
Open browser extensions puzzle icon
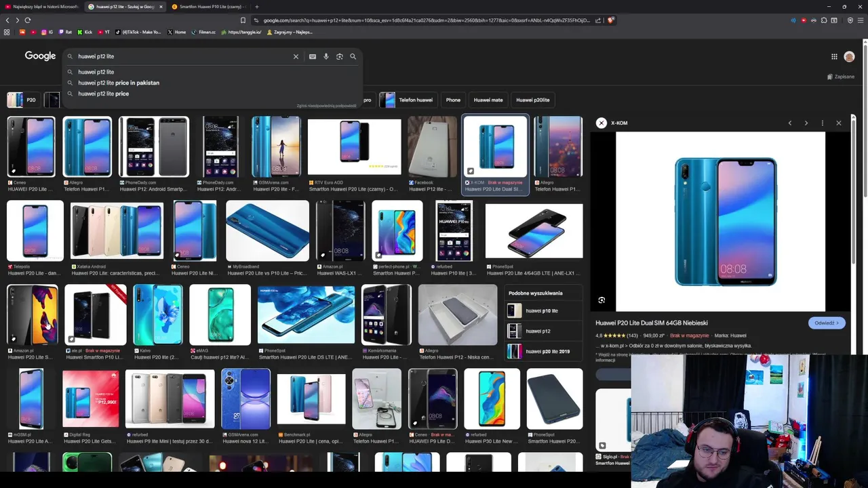824,20
